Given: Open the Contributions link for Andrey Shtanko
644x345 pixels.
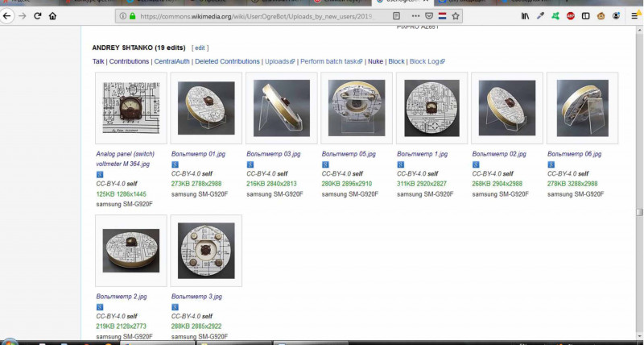Looking at the screenshot, I should pyautogui.click(x=129, y=61).
